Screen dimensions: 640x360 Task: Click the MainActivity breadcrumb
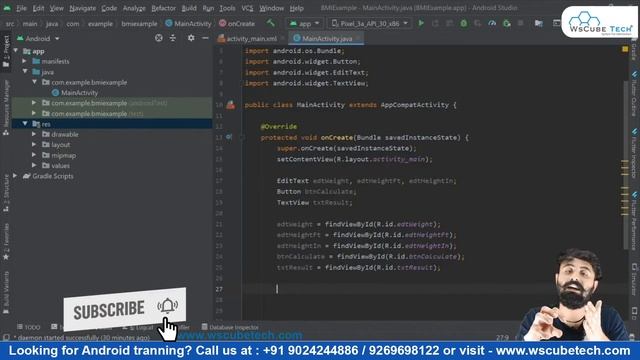(x=189, y=24)
